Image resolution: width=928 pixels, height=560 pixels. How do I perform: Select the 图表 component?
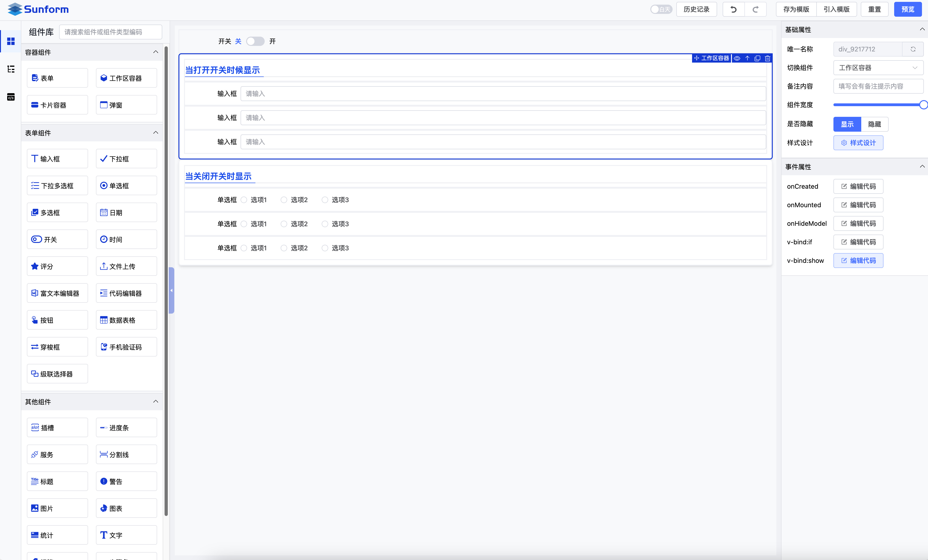(126, 508)
